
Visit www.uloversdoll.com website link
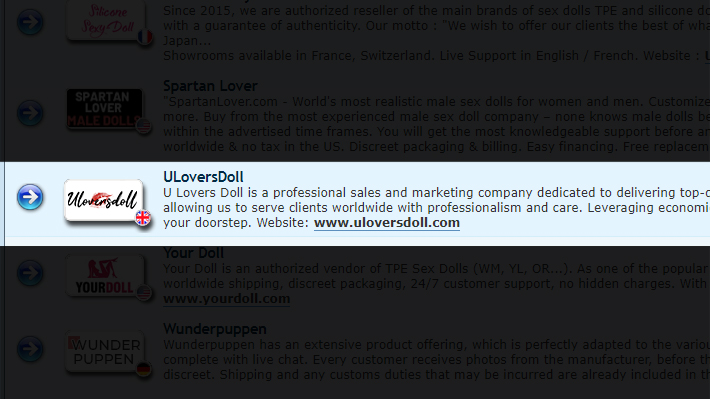click(x=387, y=223)
